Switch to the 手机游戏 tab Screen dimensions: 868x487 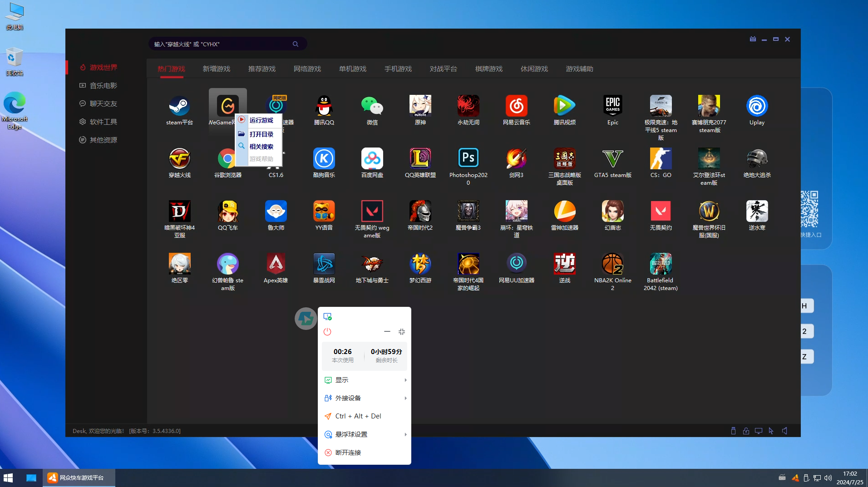pos(398,69)
